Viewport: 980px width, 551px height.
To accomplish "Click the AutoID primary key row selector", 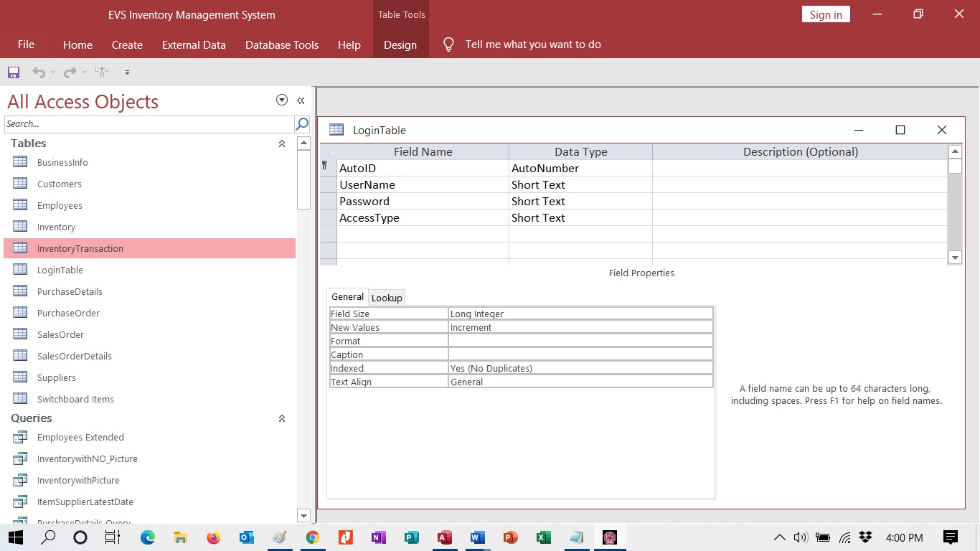I will click(329, 168).
